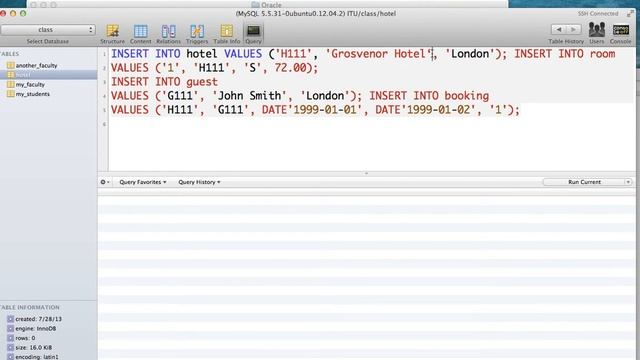Go forward in table history
This screenshot has width=640, height=360.
point(573,29)
